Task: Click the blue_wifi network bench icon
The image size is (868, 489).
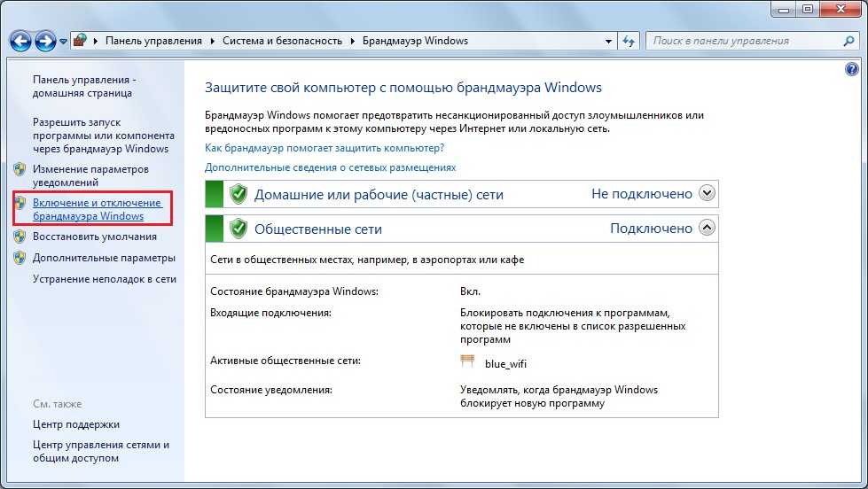Action: pos(467,361)
